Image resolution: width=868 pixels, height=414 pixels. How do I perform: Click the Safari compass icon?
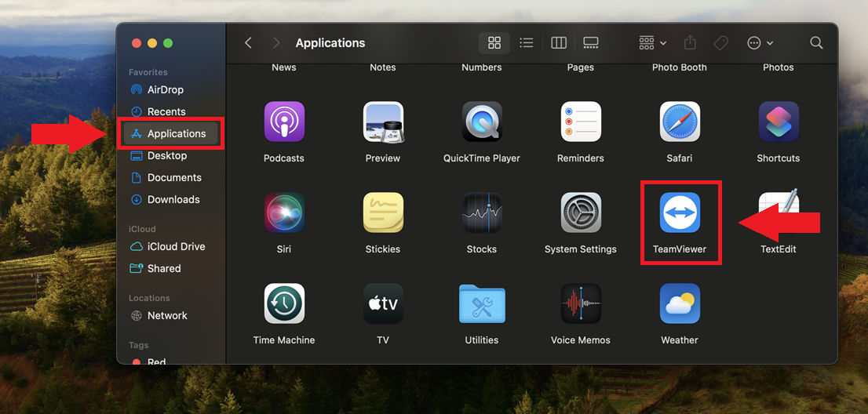[680, 122]
